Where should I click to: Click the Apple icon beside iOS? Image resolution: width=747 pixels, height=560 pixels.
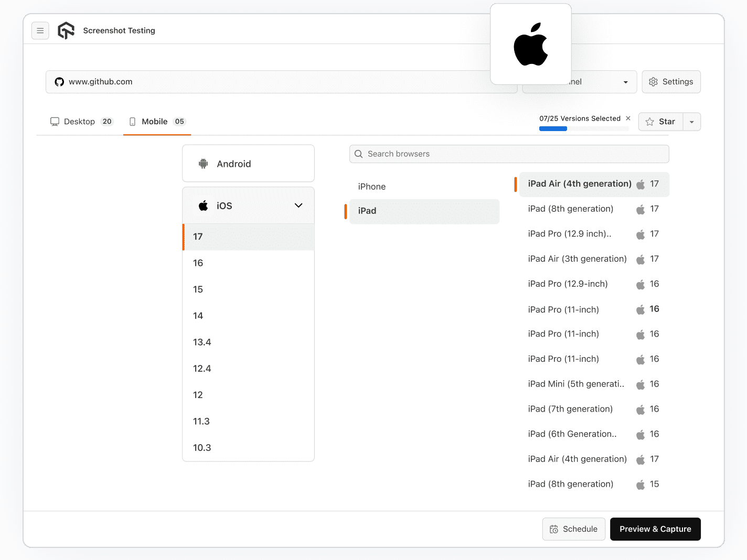click(x=204, y=205)
